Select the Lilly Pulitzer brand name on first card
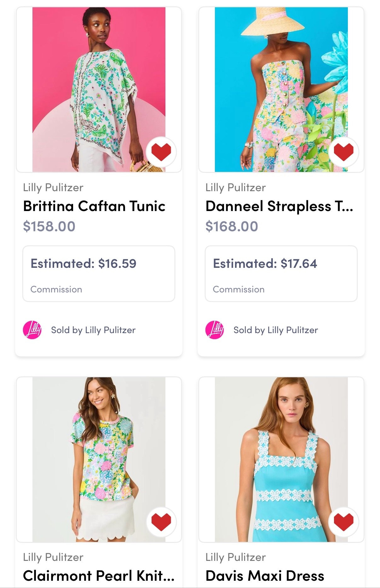 (x=54, y=187)
